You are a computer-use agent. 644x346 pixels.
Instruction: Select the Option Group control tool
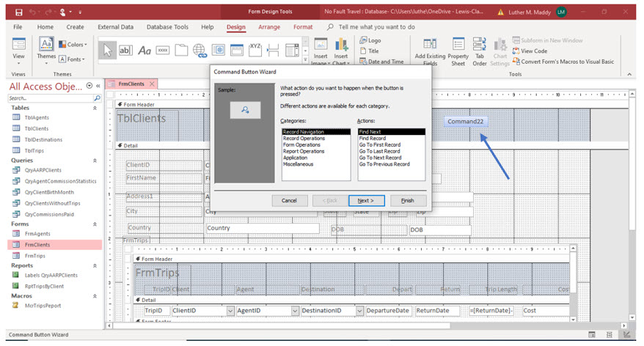(x=255, y=51)
